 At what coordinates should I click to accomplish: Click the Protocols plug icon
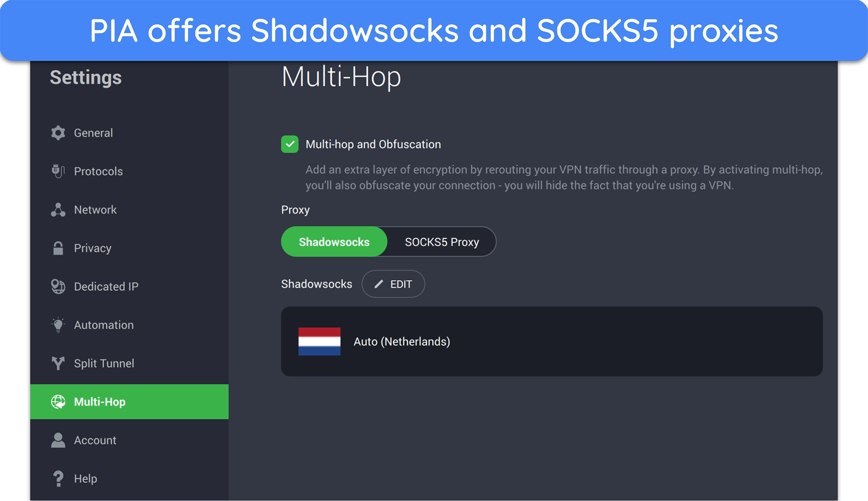click(x=58, y=171)
